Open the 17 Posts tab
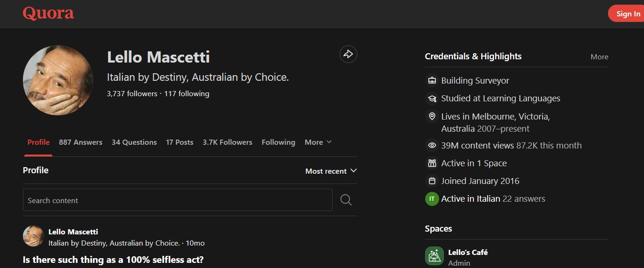Viewport: 644px width, 268px height. click(180, 142)
